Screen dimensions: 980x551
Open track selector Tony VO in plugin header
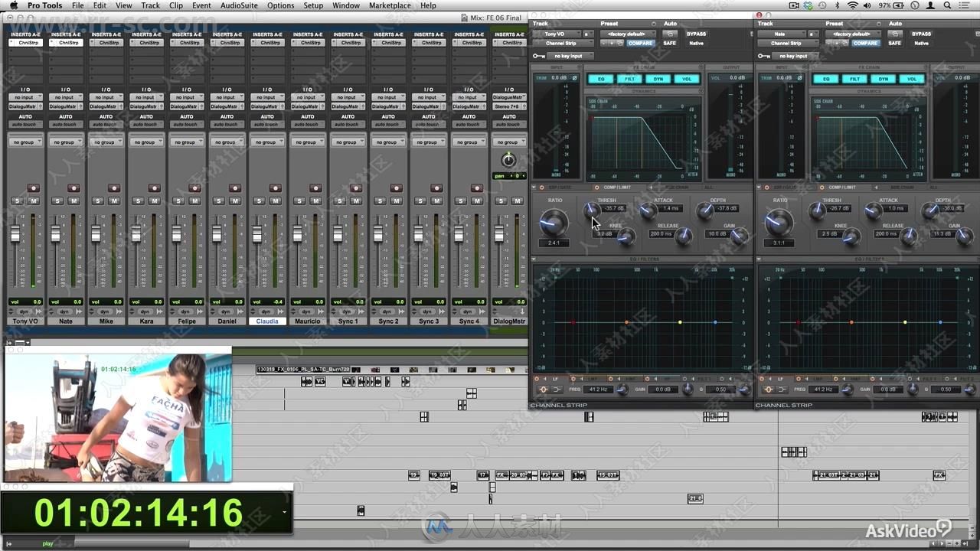557,34
